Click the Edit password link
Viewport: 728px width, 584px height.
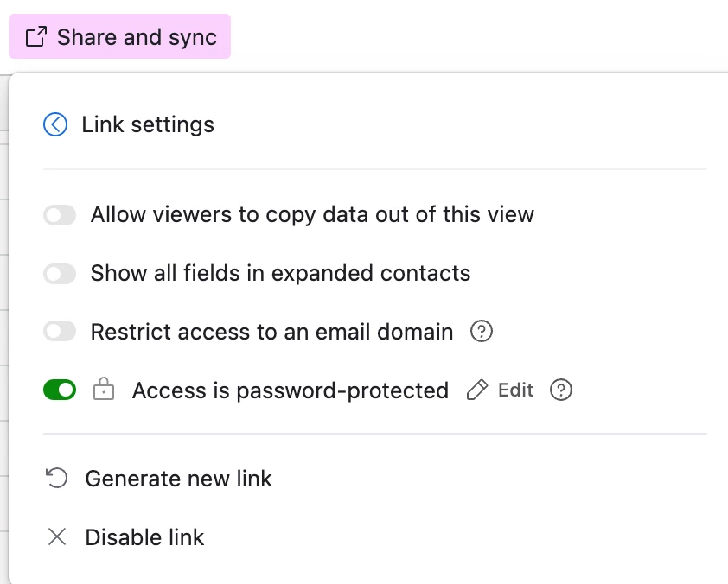click(x=516, y=390)
